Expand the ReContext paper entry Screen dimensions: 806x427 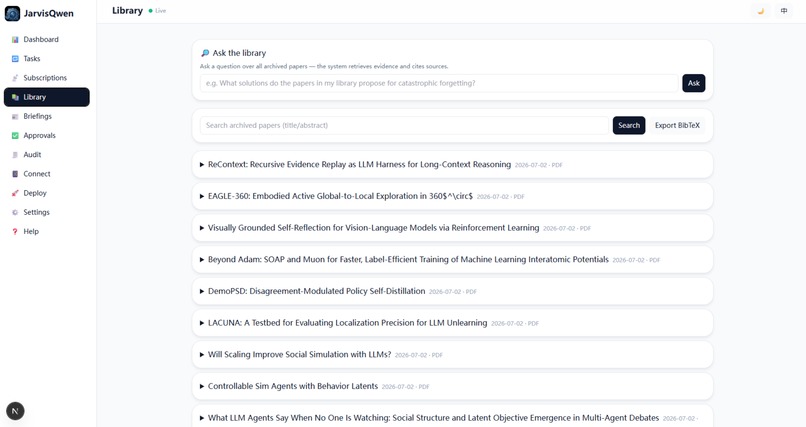click(452, 164)
